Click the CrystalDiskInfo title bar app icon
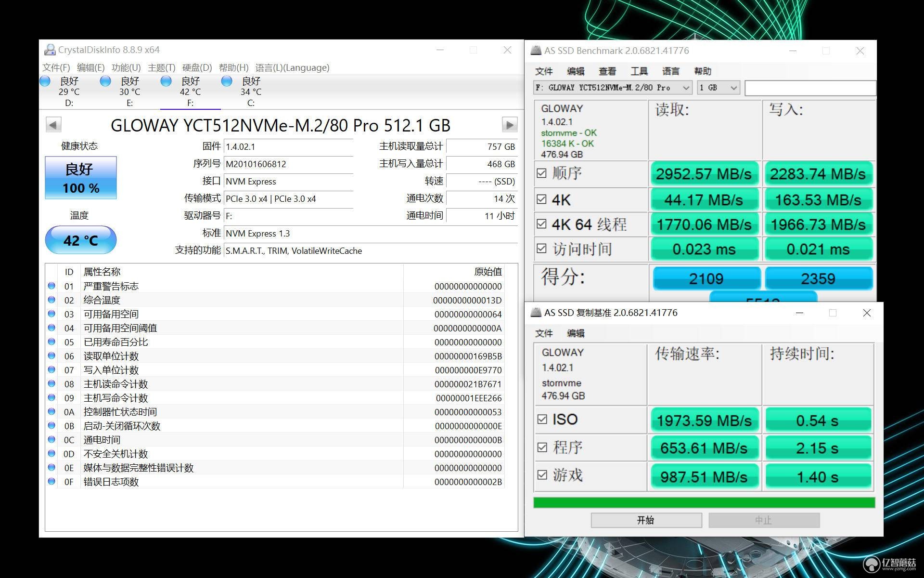This screenshot has height=578, width=924. (50, 50)
